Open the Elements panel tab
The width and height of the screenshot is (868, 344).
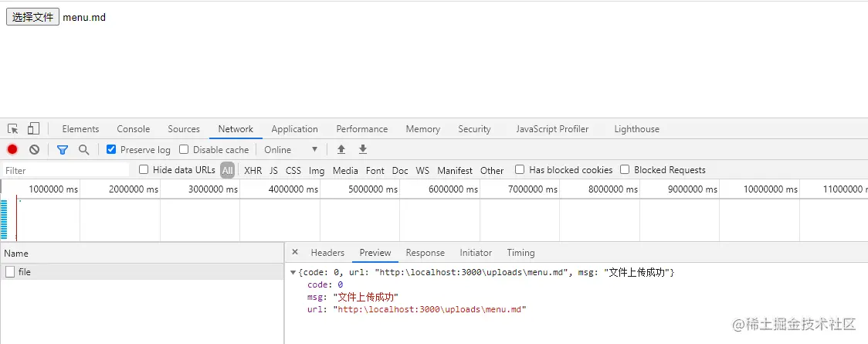81,129
